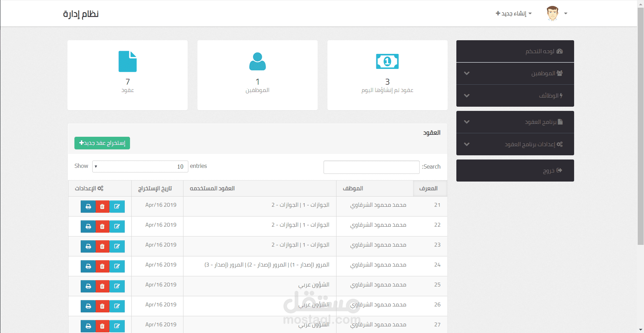Image resolution: width=644 pixels, height=333 pixels.
Task: Select the خروج sidebar item
Action: coord(515,170)
